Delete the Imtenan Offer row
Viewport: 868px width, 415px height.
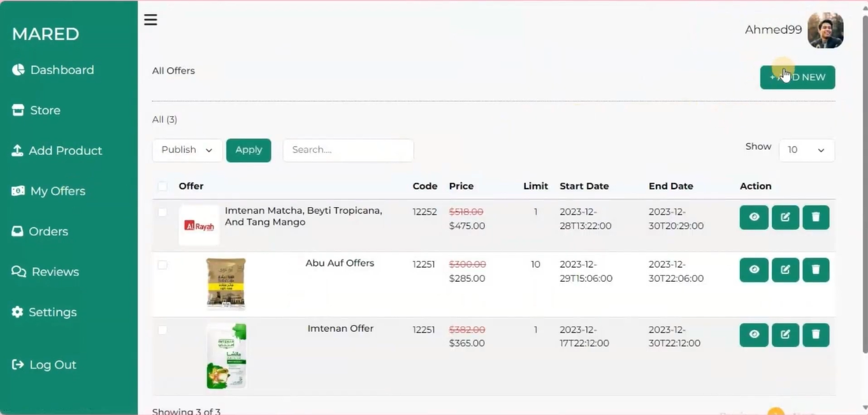coord(816,335)
